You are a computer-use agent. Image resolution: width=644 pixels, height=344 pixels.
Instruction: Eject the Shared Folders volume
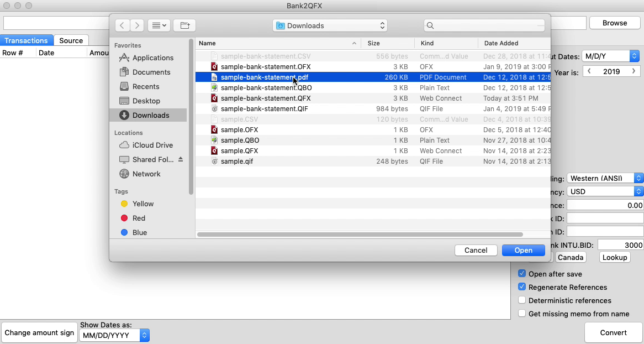(180, 160)
